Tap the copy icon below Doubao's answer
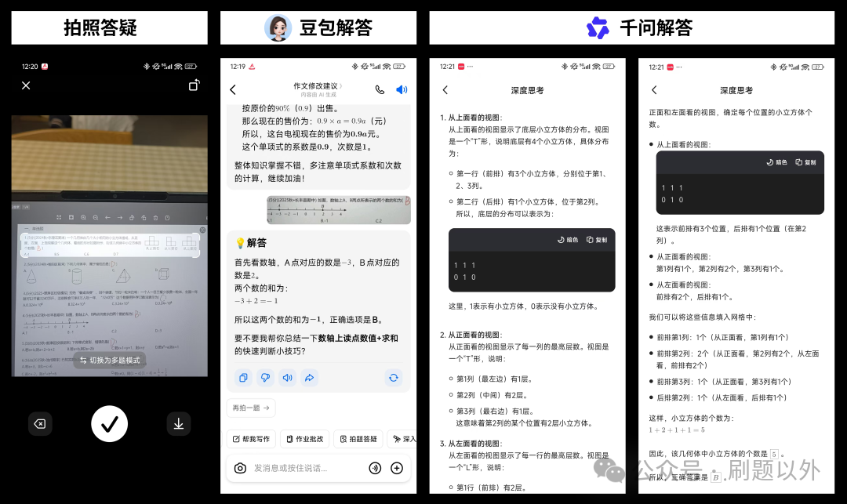847x504 pixels. [x=244, y=378]
